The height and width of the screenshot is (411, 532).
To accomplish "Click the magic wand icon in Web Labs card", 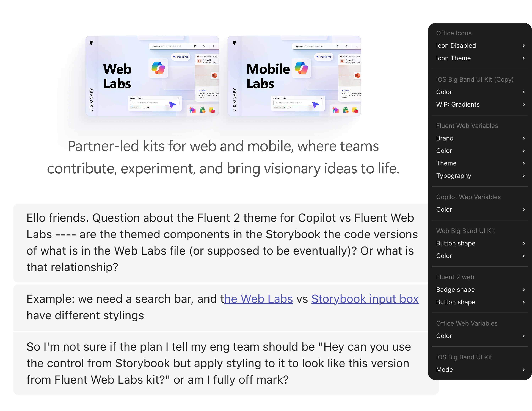I will coord(195,46).
